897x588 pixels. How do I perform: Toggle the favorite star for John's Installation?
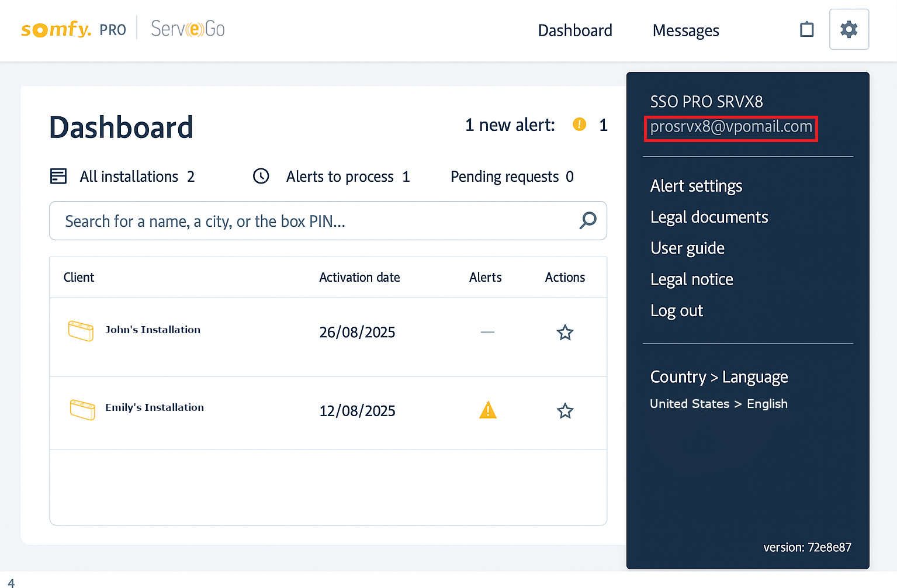click(564, 332)
